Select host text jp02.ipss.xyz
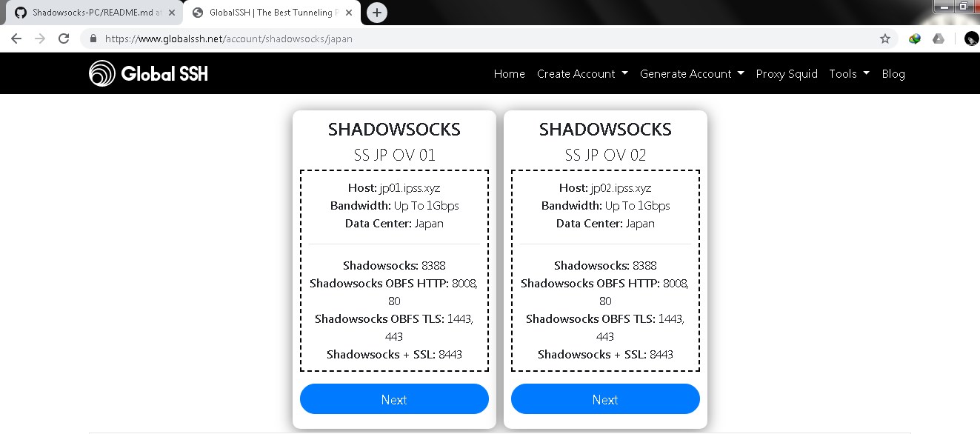 point(621,188)
